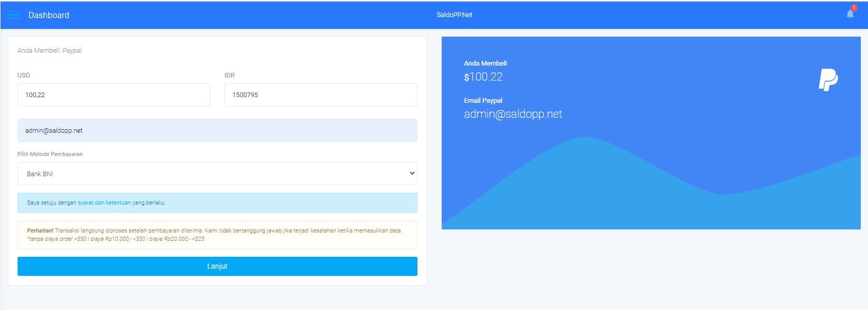Viewport: 868px width, 310px height.
Task: Click the PayPal logo on the summary card
Action: (828, 80)
